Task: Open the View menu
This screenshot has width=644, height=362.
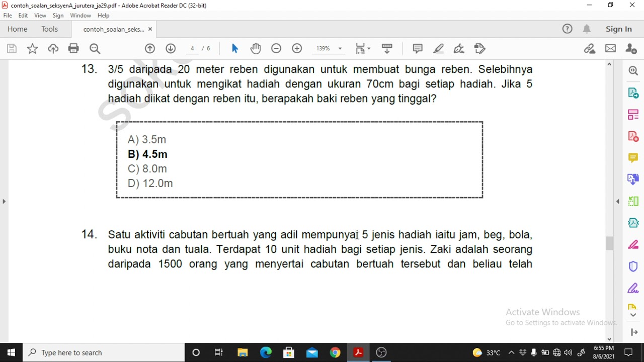Action: coord(40,16)
